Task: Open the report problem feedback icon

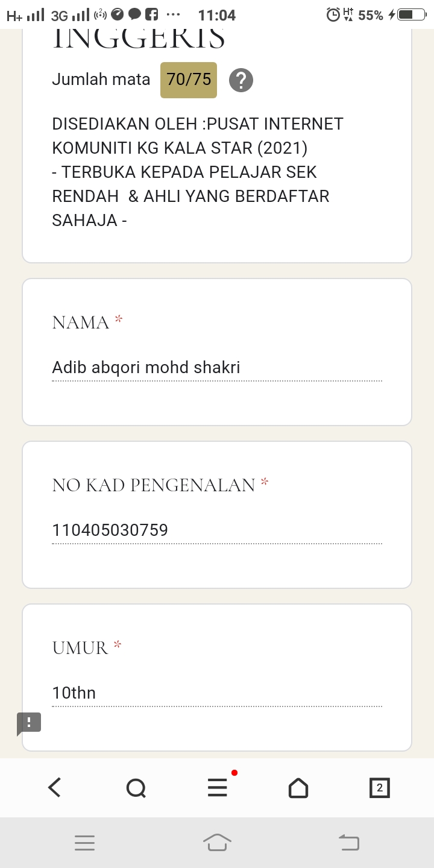Action: [x=29, y=723]
